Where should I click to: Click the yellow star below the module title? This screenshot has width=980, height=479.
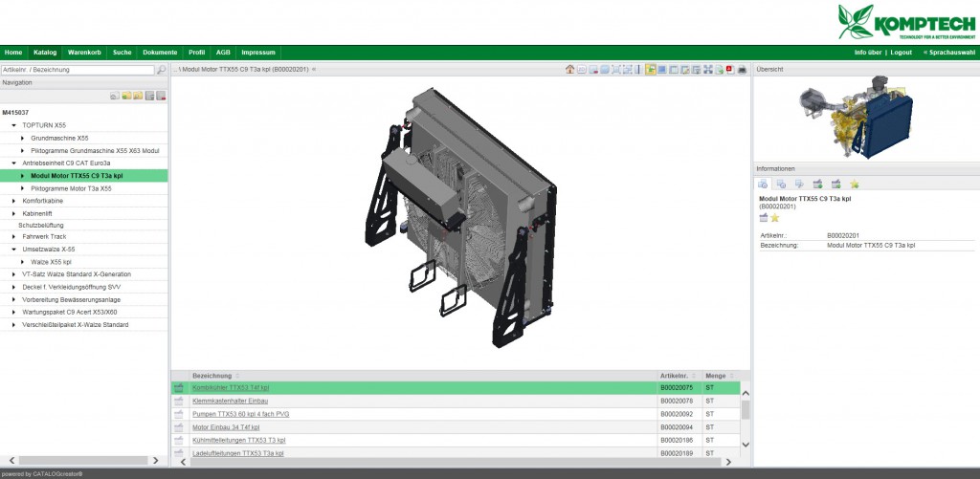tap(775, 218)
